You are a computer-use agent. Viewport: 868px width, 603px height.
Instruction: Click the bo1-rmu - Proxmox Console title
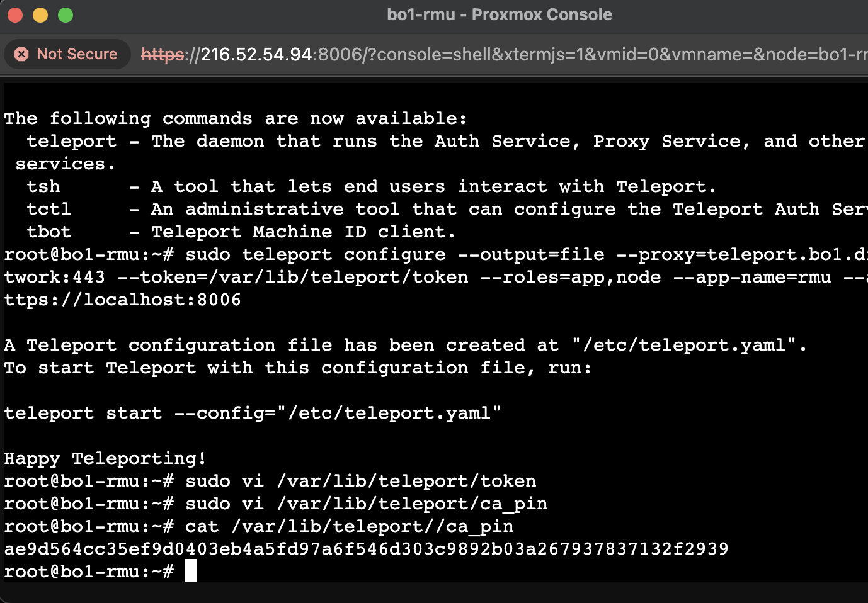pyautogui.click(x=500, y=14)
